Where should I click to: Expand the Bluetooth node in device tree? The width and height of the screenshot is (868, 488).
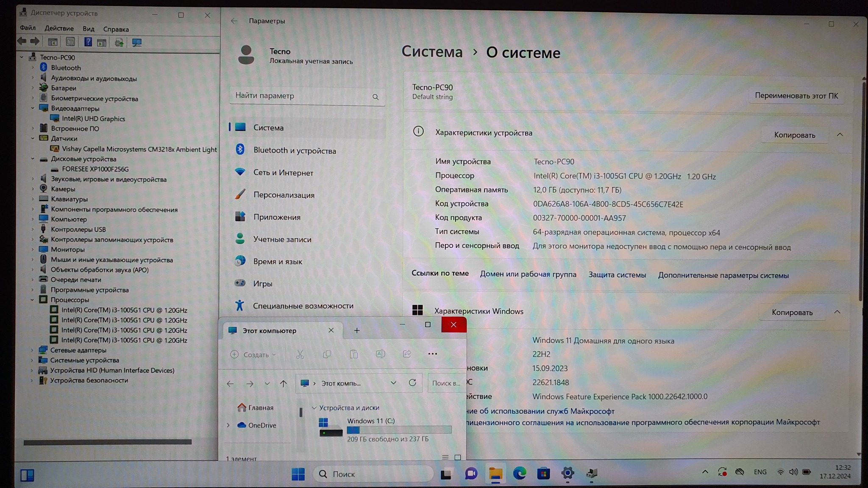33,67
